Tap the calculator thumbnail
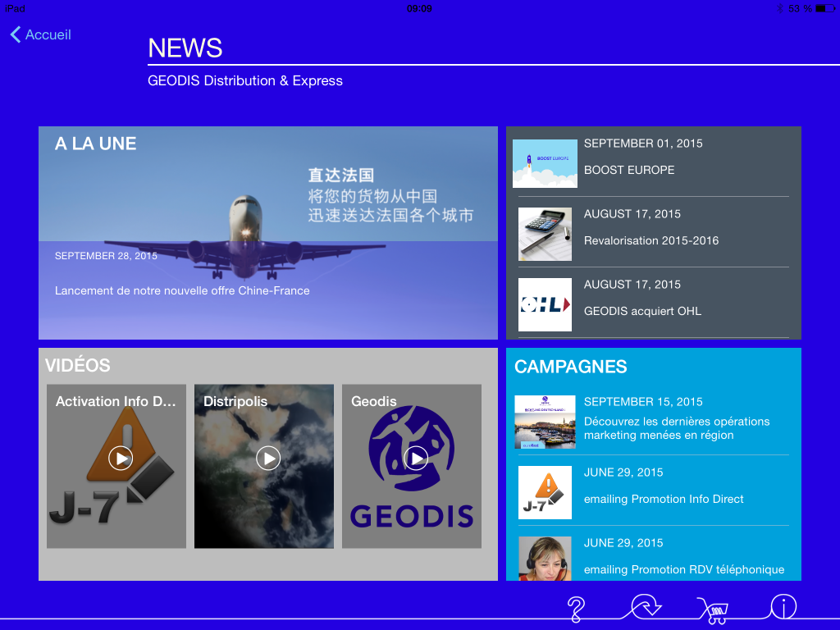The width and height of the screenshot is (840, 630). point(545,234)
